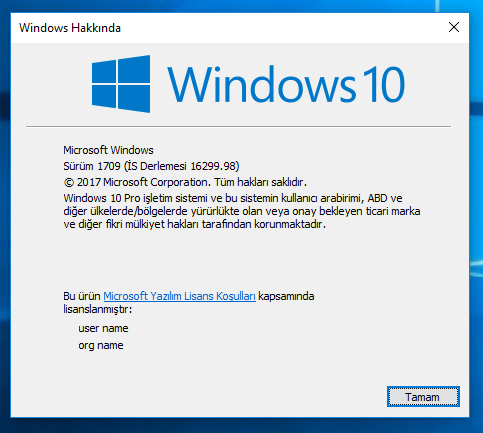Click the lisanslanmıştır: text

(x=98, y=309)
